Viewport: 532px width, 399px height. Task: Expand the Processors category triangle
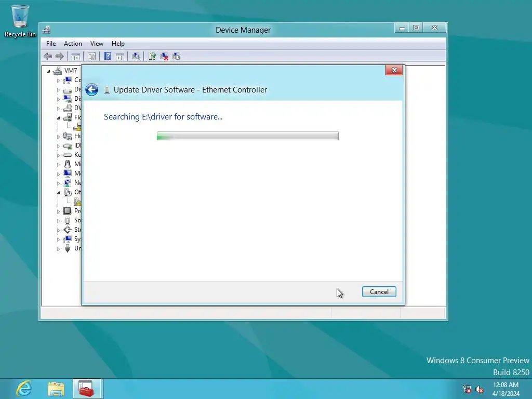(58, 211)
